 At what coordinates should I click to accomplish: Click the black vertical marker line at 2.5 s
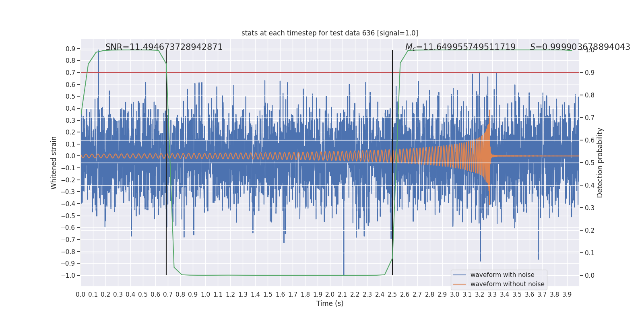click(x=392, y=163)
